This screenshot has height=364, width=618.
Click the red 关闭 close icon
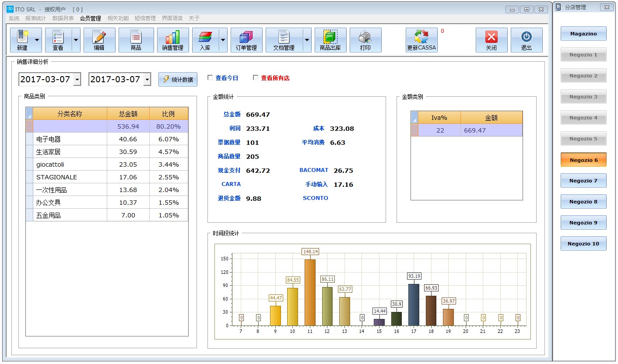click(x=491, y=38)
